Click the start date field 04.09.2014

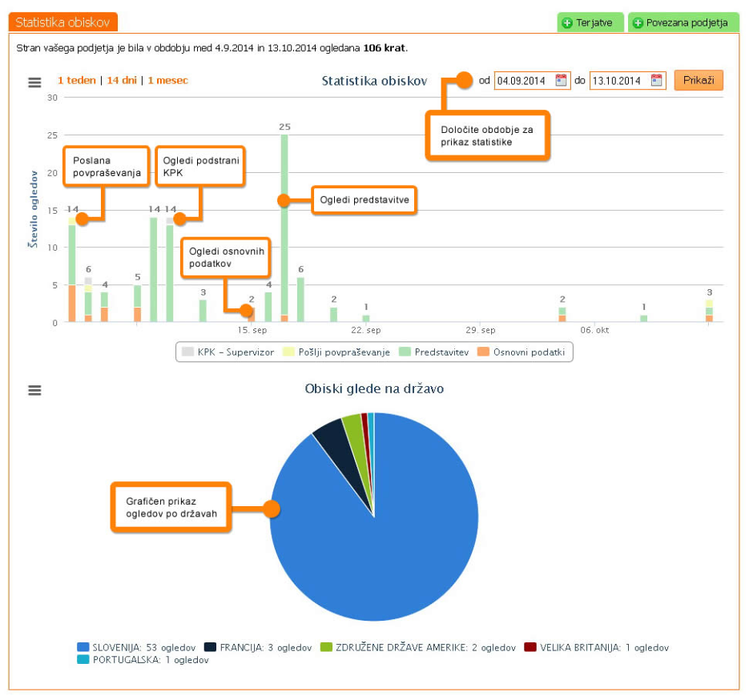pyautogui.click(x=523, y=81)
